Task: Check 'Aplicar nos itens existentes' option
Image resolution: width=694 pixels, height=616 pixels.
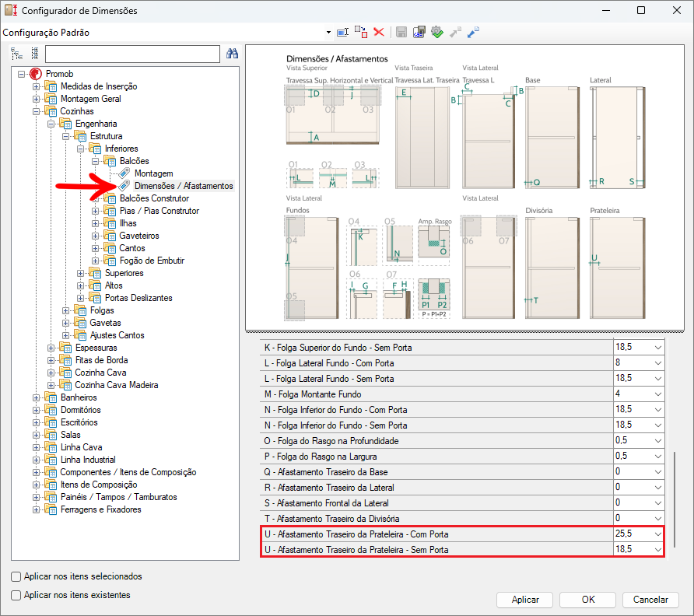Action: click(16, 595)
